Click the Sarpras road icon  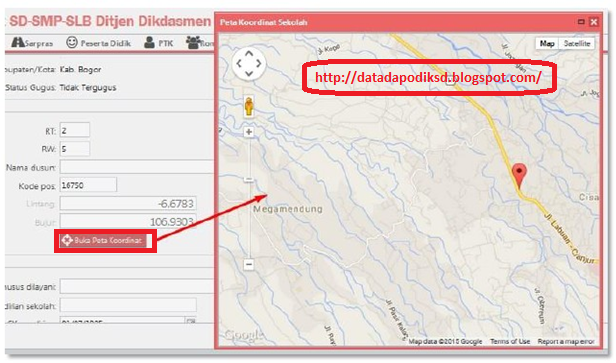click(18, 42)
